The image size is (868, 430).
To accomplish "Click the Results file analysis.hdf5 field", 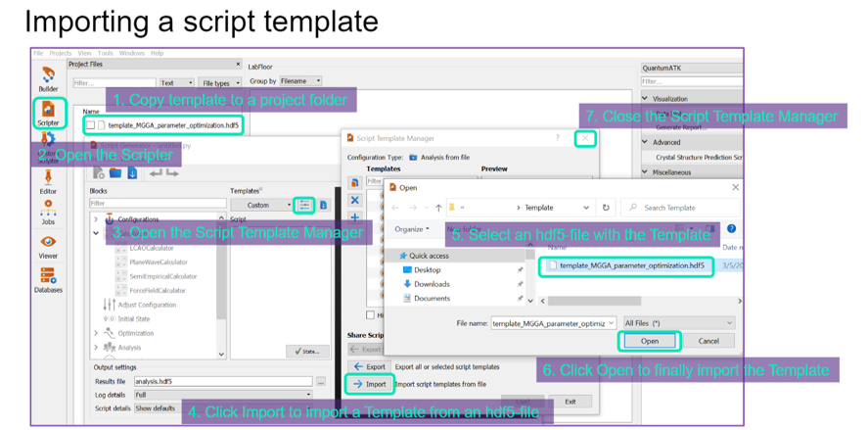I will 224,381.
